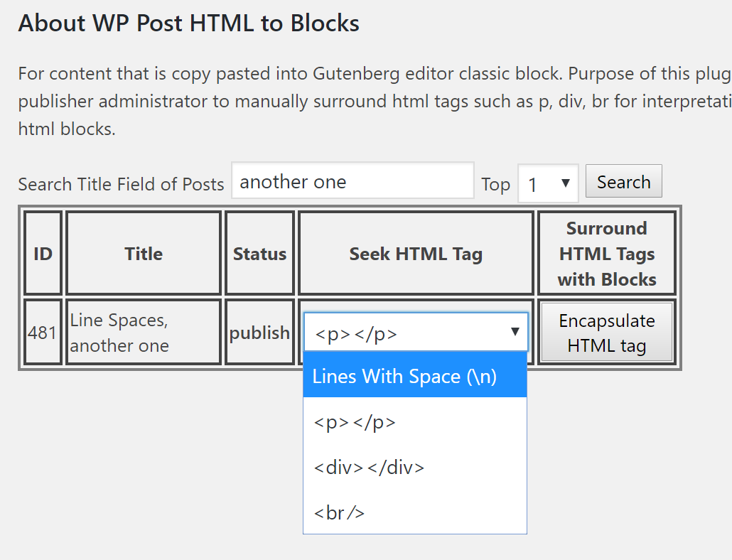
Task: Click title cell 'Line Spaces, another one'
Action: point(144,333)
